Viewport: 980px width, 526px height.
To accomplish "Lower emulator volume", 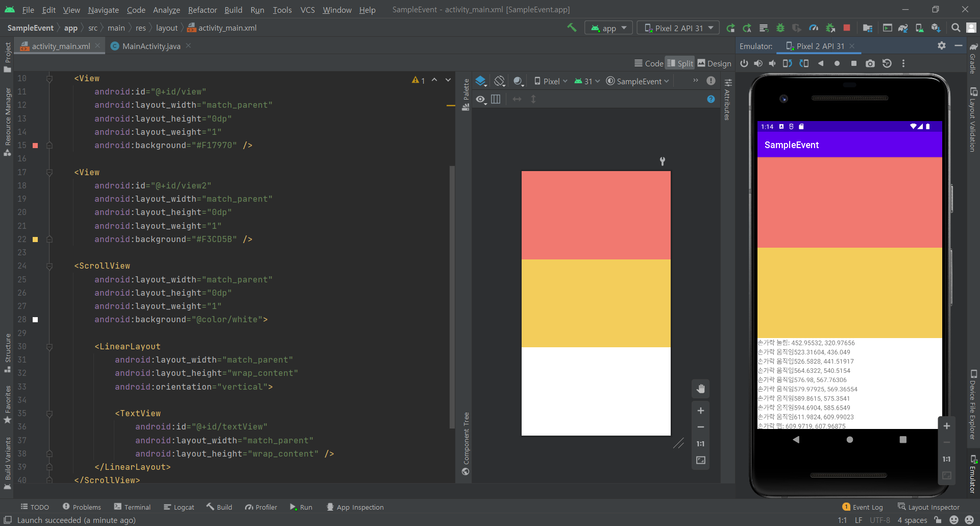I will point(772,63).
